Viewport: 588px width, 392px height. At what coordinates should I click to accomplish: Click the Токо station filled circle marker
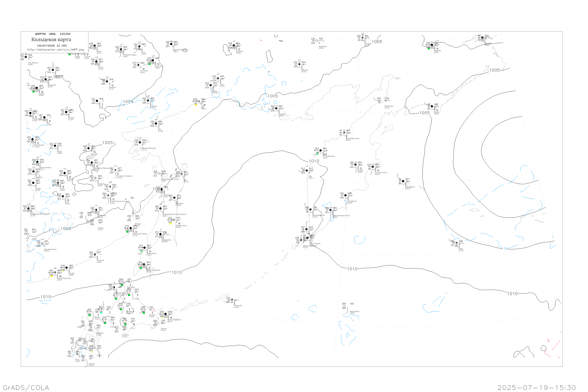tap(97, 101)
